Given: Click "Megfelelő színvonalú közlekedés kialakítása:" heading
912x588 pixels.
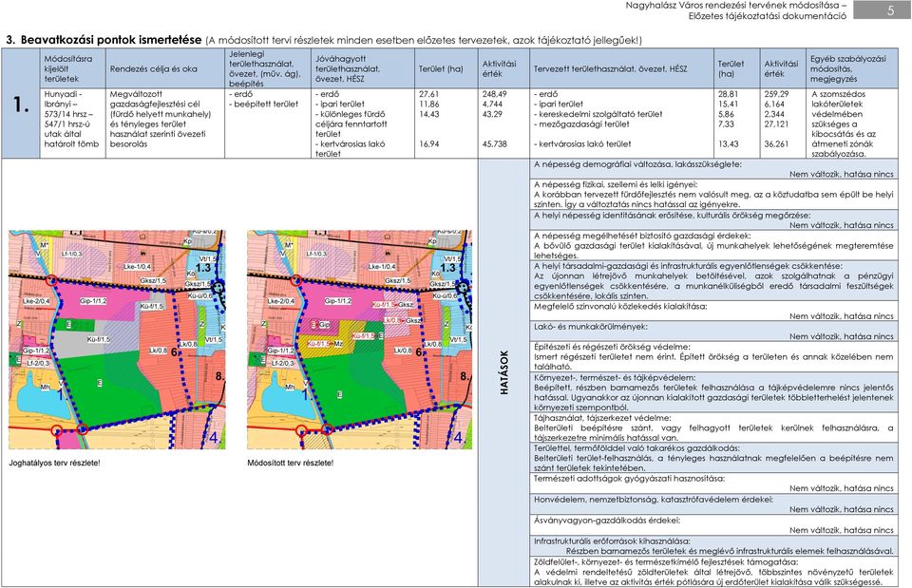Looking at the screenshot, I should pyautogui.click(x=620, y=306).
